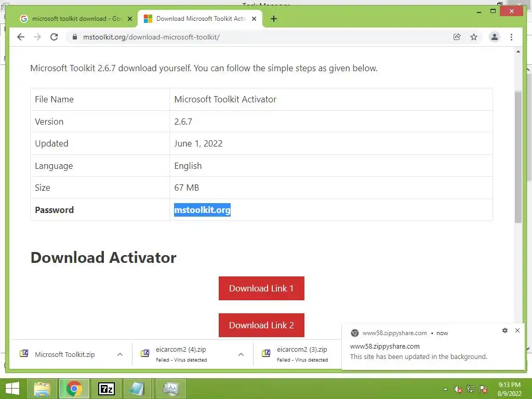532x399 pixels.
Task: Open the Chrome profile avatar
Action: (x=495, y=37)
